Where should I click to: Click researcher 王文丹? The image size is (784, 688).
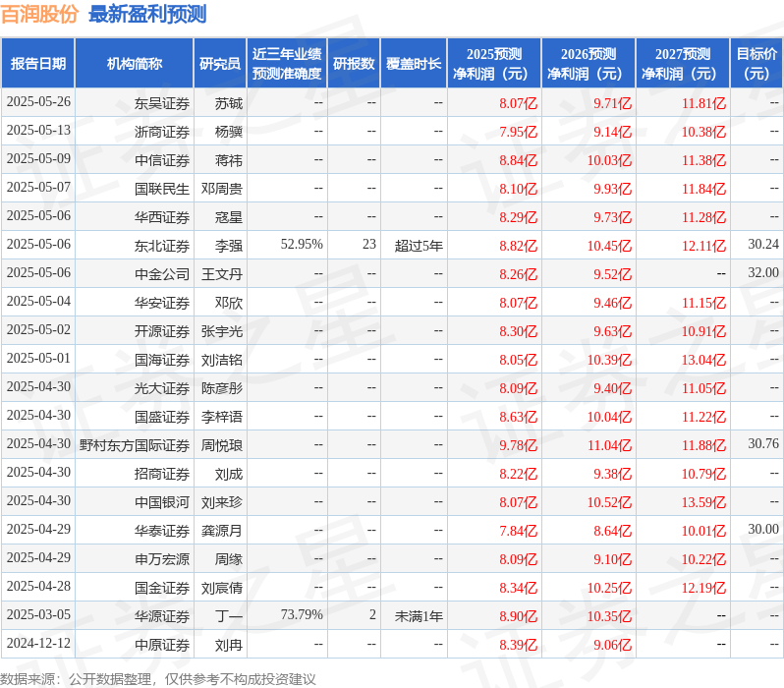point(222,274)
